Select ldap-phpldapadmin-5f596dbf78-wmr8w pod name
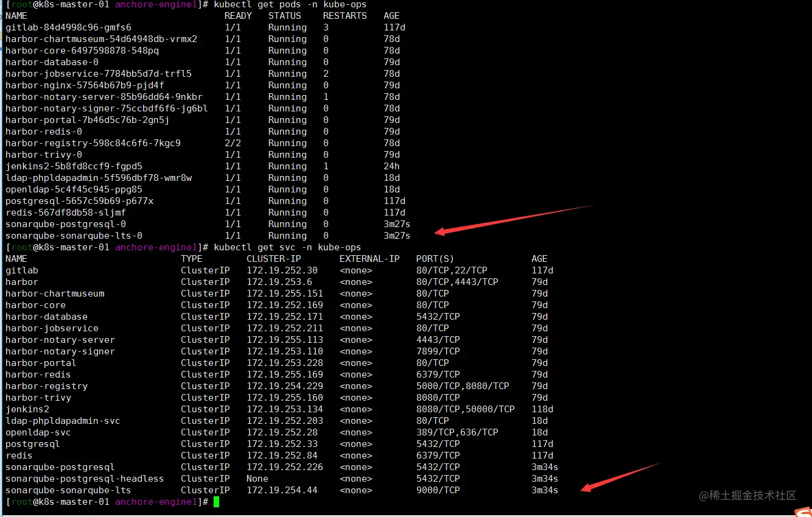The height and width of the screenshot is (517, 812). click(x=99, y=178)
